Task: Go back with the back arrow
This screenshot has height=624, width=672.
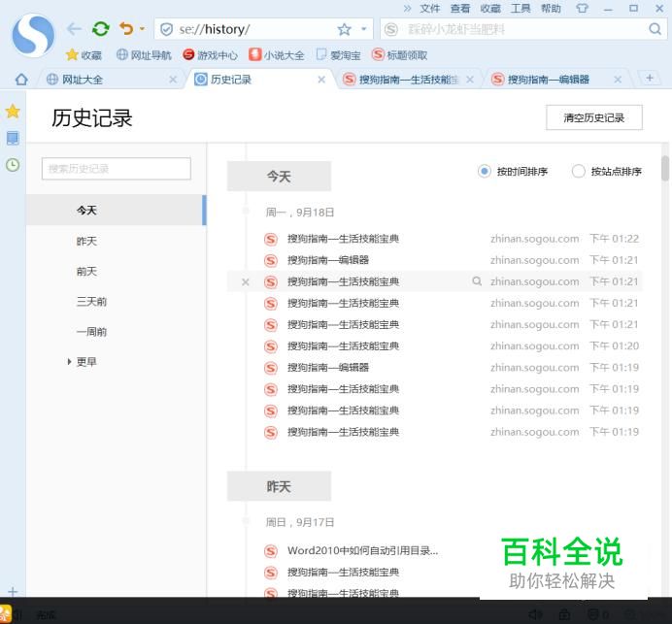Action: (74, 29)
